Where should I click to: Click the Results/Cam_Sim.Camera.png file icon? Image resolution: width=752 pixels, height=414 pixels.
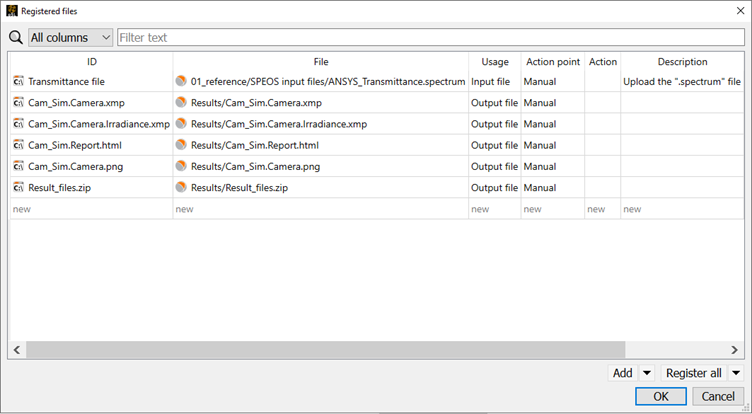(x=181, y=166)
